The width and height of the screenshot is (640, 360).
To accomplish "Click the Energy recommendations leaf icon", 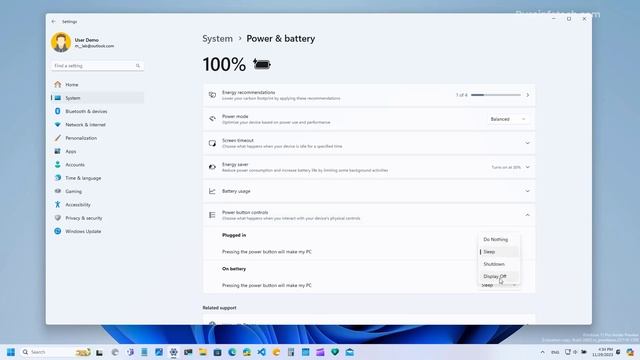I will [x=212, y=95].
